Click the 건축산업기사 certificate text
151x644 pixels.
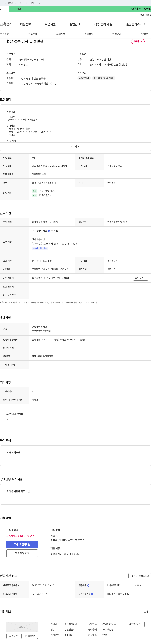[46, 195]
